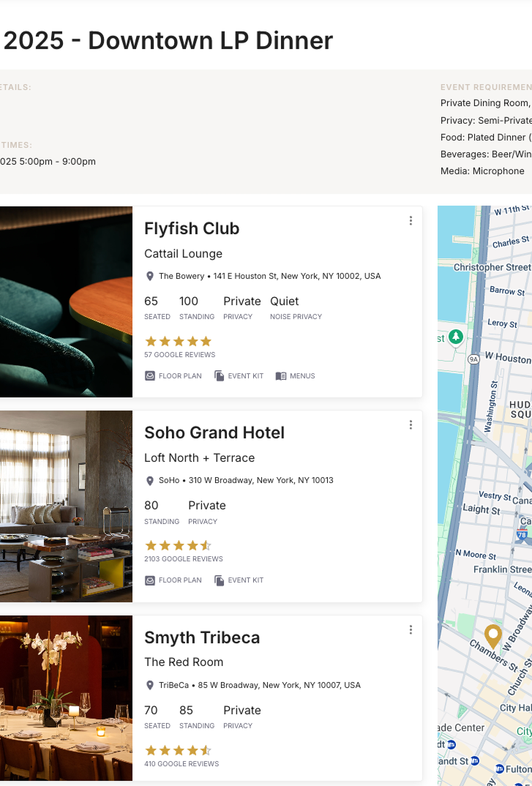Click the 'Chambers St' map label
The width and height of the screenshot is (532, 786).
[x=493, y=655]
